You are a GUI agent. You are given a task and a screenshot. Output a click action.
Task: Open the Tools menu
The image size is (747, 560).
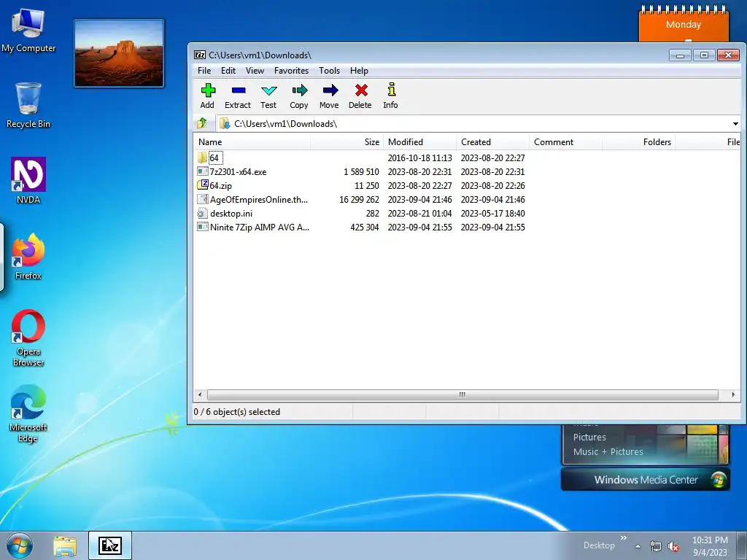click(329, 71)
